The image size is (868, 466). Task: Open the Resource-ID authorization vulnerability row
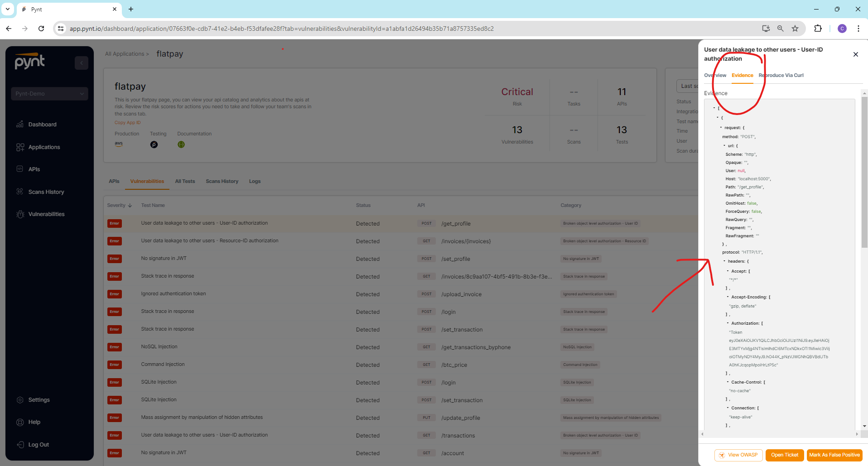tap(401, 241)
